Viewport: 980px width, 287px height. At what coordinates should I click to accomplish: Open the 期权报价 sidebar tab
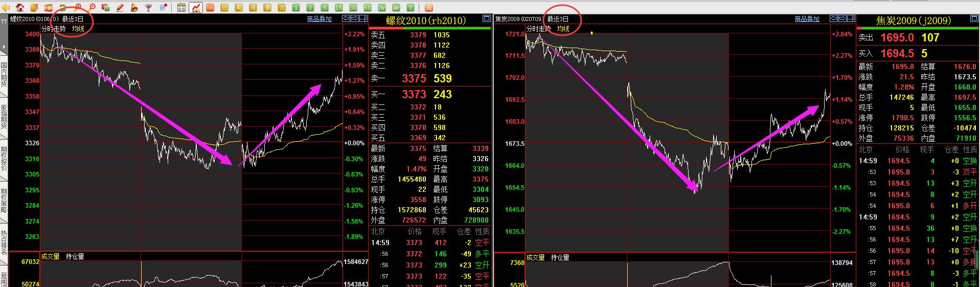point(4,159)
